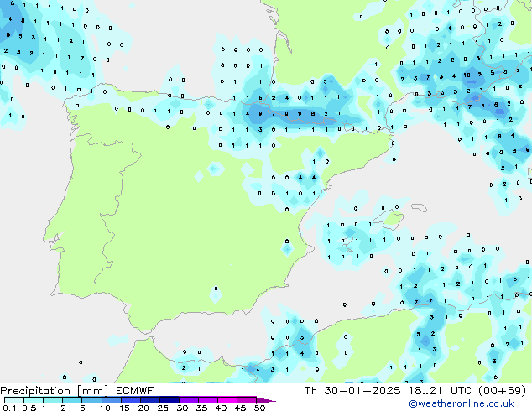Click the 15–20 mm blue legend swatch
Screen dimensions: 532x411
point(130,400)
